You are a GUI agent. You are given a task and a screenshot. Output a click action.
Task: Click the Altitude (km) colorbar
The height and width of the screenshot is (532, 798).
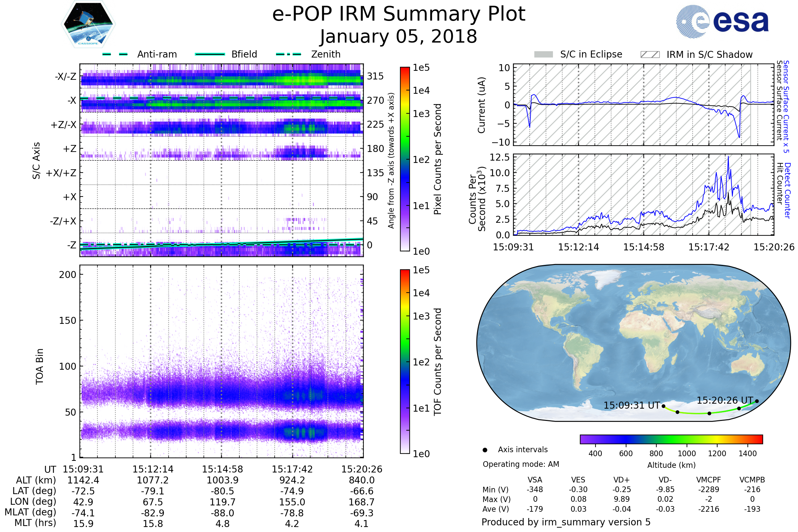[x=671, y=439]
